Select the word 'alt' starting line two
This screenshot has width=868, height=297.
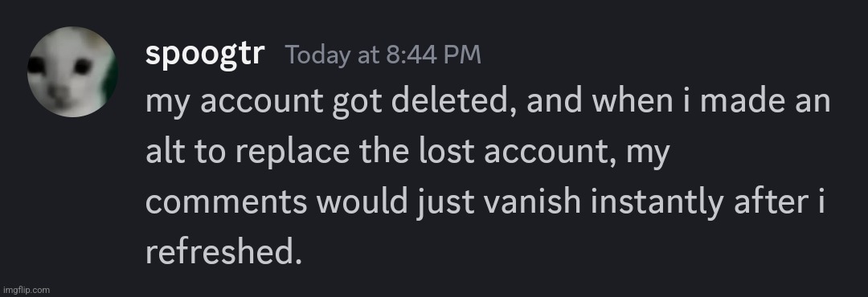[x=165, y=153]
